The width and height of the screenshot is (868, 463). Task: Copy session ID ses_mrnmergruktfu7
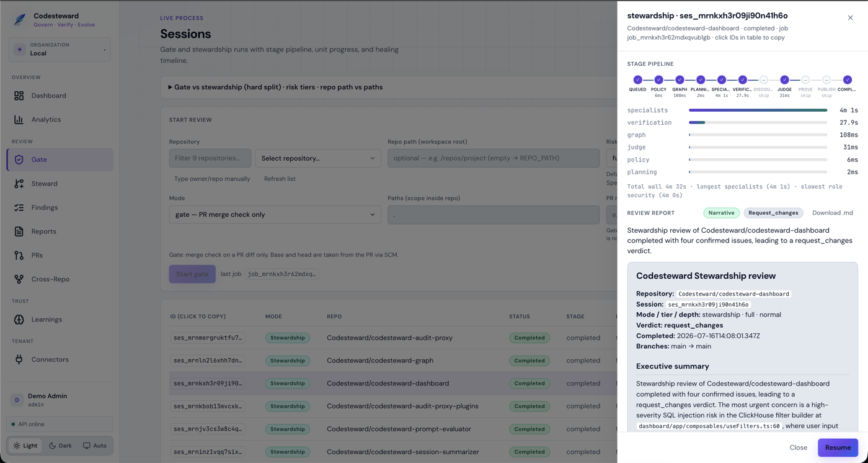click(208, 338)
